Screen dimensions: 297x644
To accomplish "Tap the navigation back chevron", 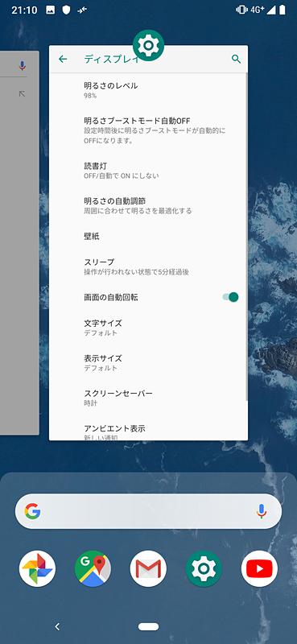I will 57,626.
